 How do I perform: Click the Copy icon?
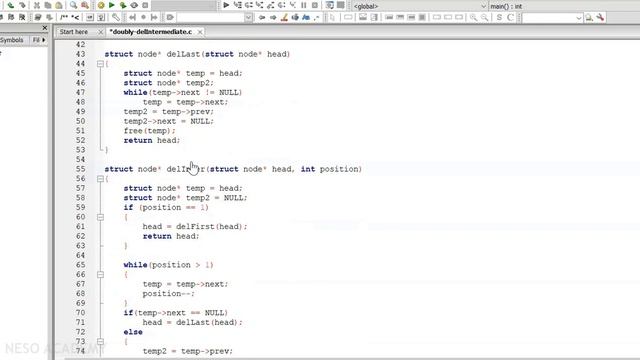coord(48,5)
